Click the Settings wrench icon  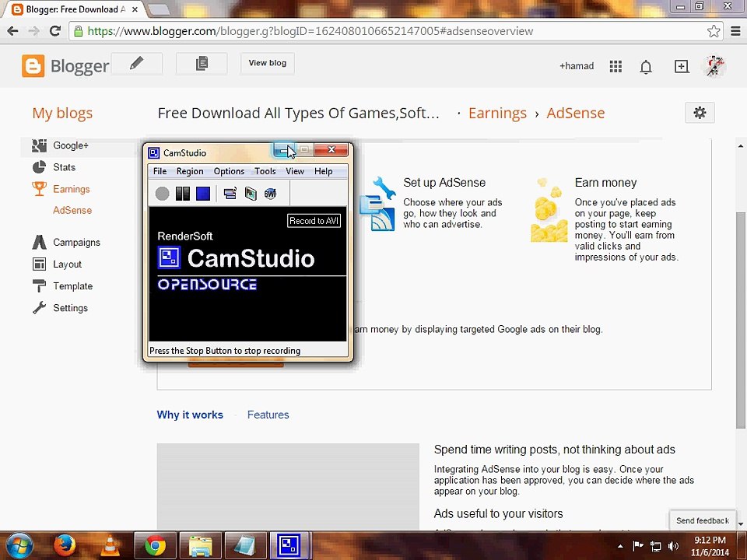(39, 308)
